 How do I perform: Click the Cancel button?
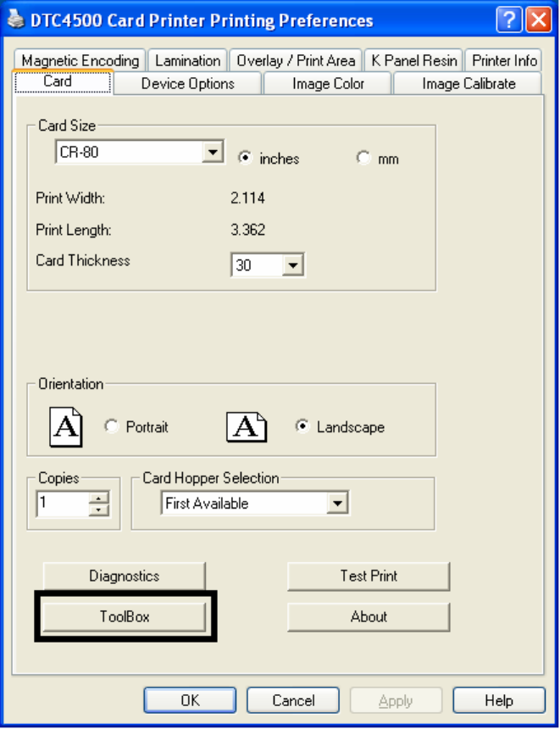(x=293, y=700)
